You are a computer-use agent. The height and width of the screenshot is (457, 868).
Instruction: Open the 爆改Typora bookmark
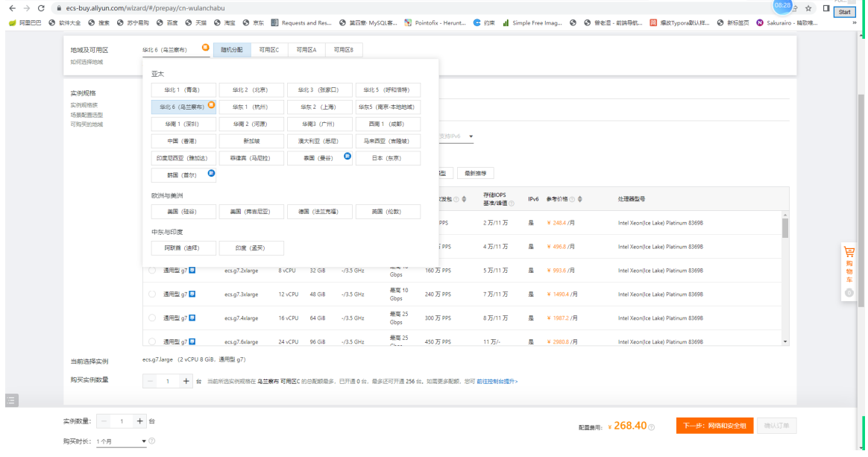pos(679,22)
